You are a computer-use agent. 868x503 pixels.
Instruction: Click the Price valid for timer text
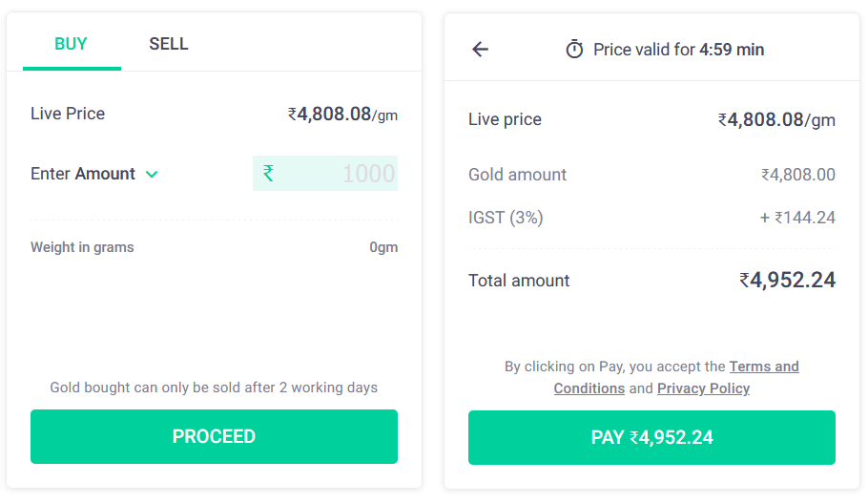click(678, 50)
